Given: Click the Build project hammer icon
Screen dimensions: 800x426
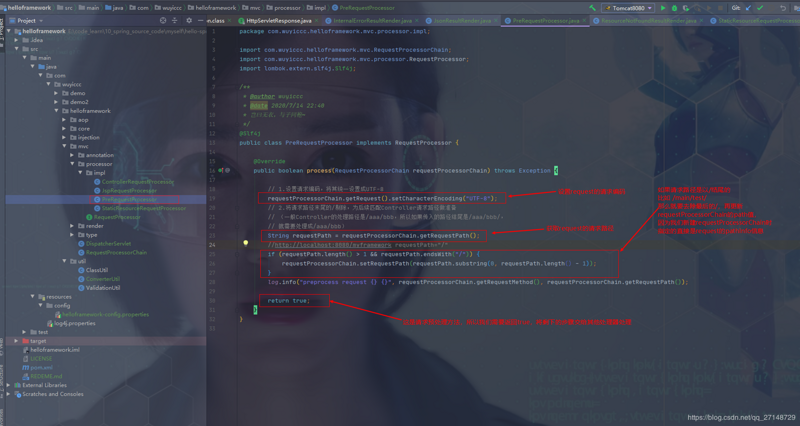Looking at the screenshot, I should click(592, 8).
